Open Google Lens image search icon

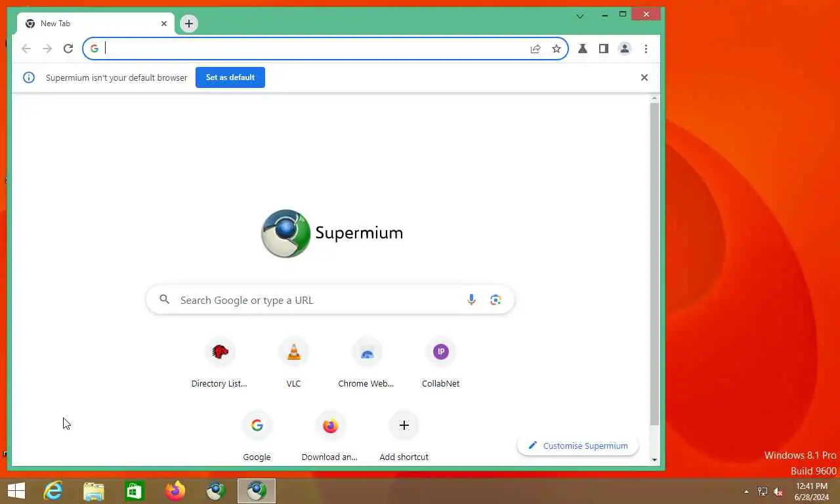coord(495,300)
